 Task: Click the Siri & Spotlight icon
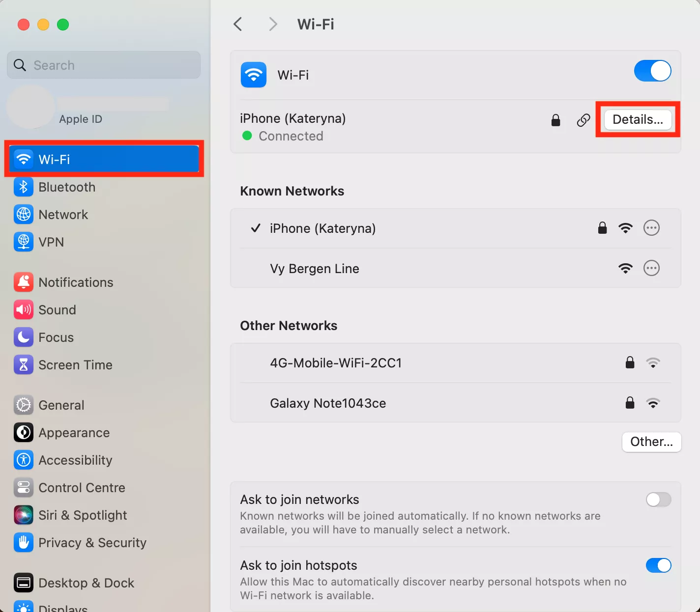tap(23, 515)
